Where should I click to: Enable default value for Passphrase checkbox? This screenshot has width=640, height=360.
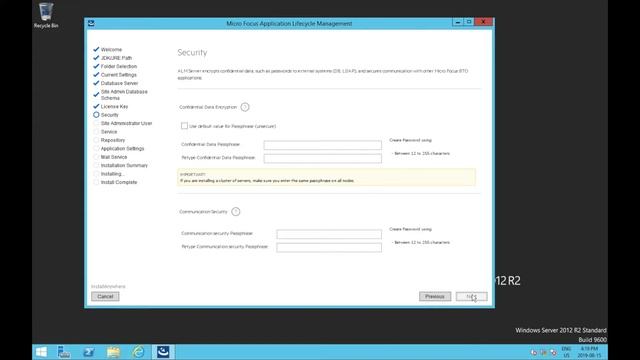pos(184,126)
